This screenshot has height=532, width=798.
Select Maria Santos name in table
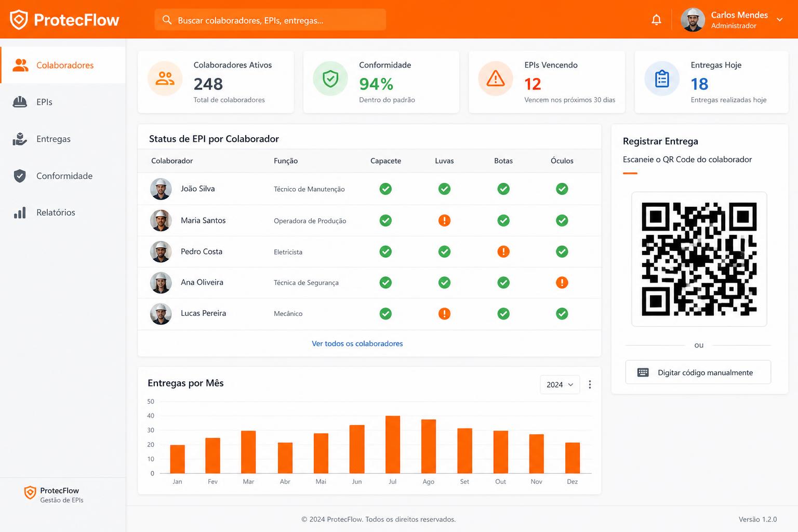click(203, 220)
